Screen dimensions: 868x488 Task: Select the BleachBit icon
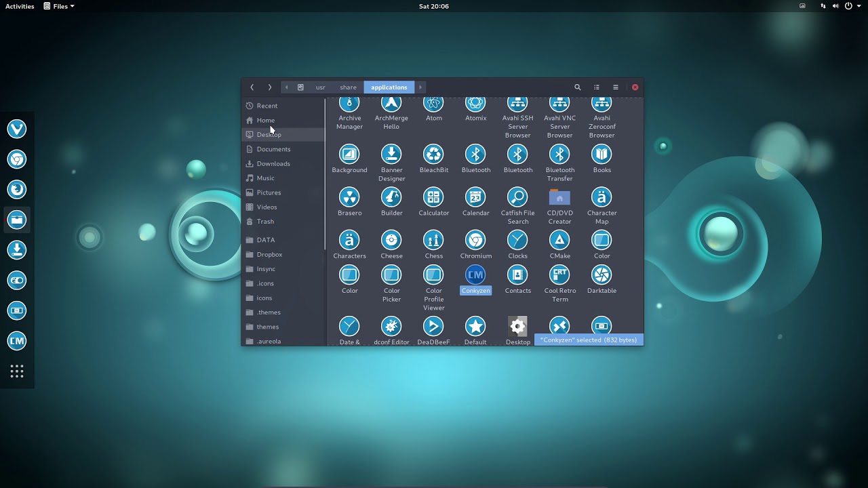pos(433,154)
